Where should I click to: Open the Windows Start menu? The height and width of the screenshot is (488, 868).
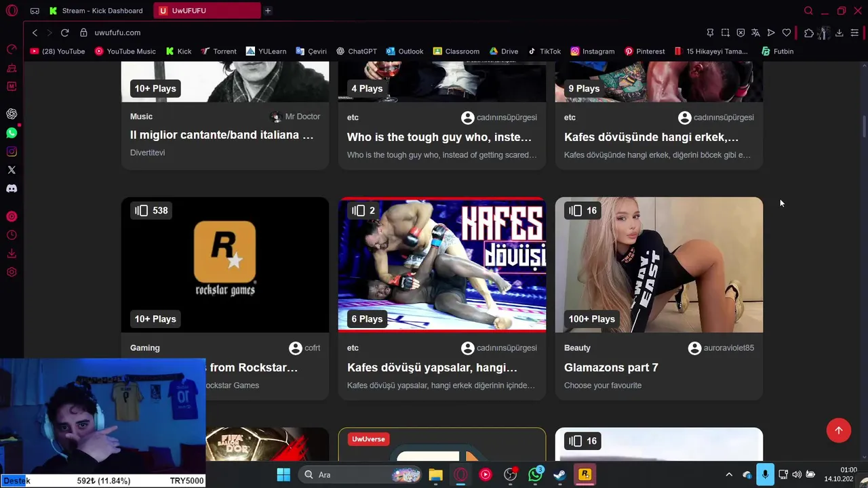coord(283,474)
